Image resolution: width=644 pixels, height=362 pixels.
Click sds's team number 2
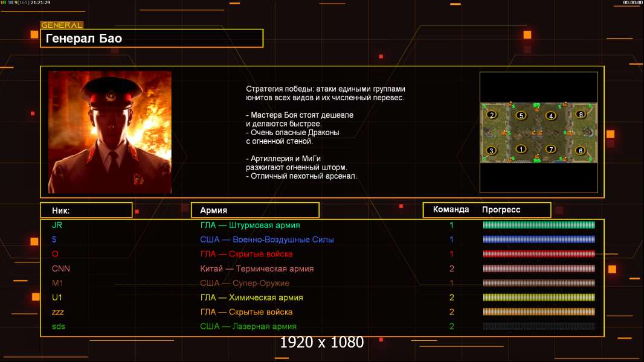click(x=451, y=326)
